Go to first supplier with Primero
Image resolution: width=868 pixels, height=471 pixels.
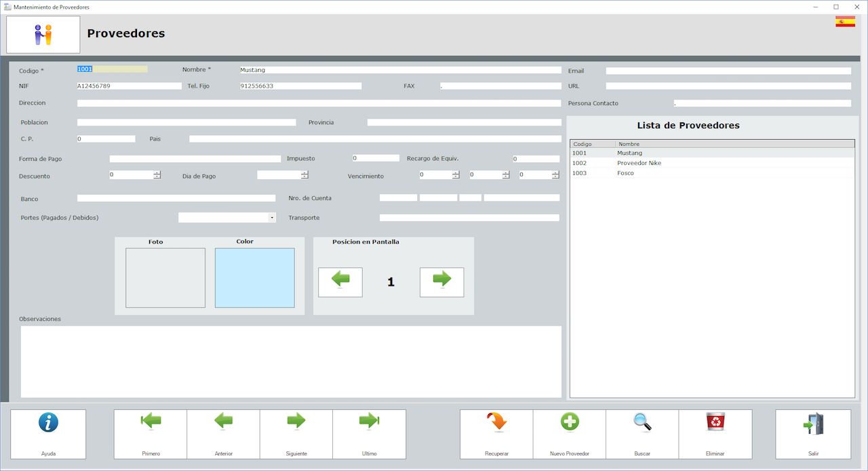coord(151,434)
